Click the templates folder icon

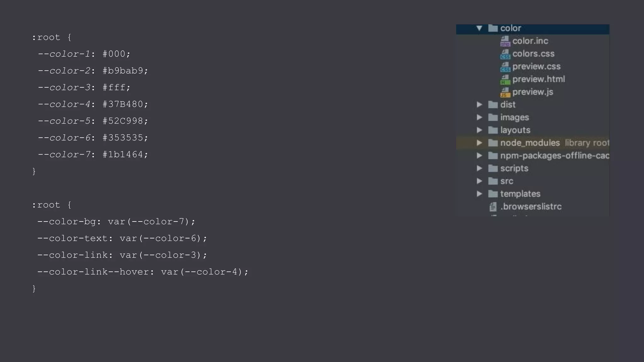point(493,194)
